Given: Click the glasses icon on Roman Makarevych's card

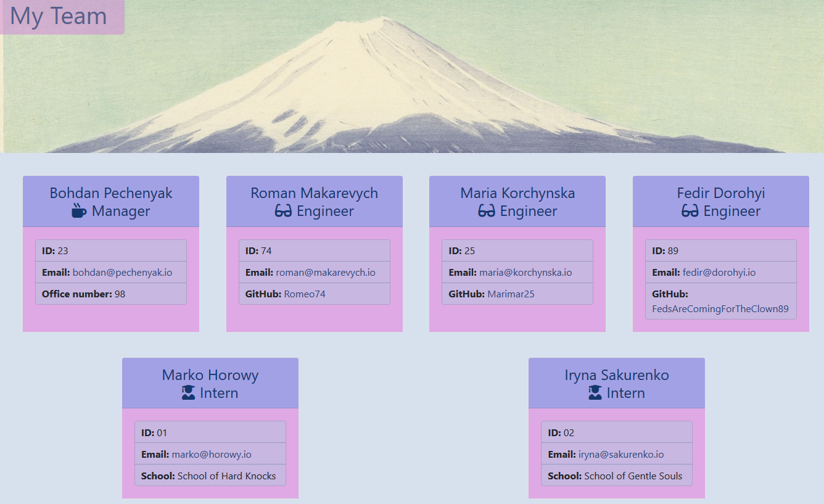Looking at the screenshot, I should click(283, 211).
